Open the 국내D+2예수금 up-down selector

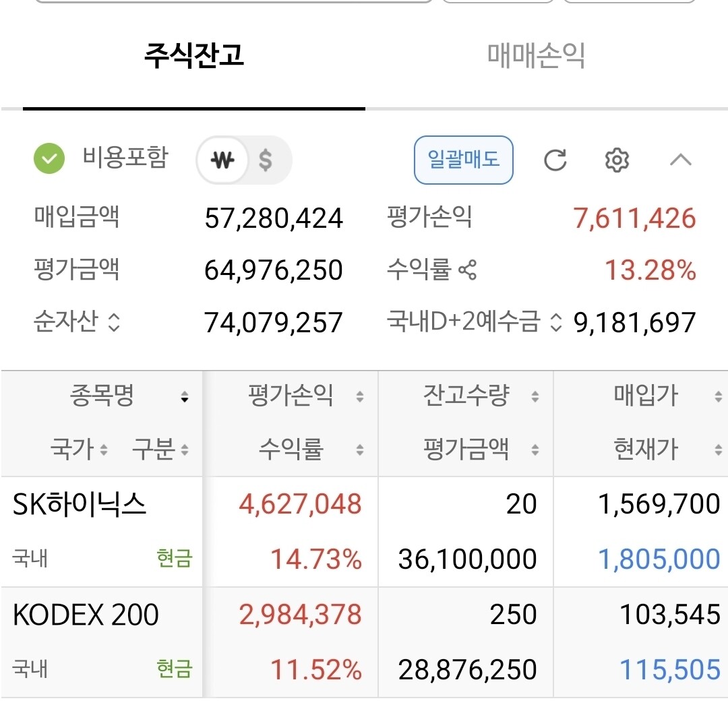[555, 321]
